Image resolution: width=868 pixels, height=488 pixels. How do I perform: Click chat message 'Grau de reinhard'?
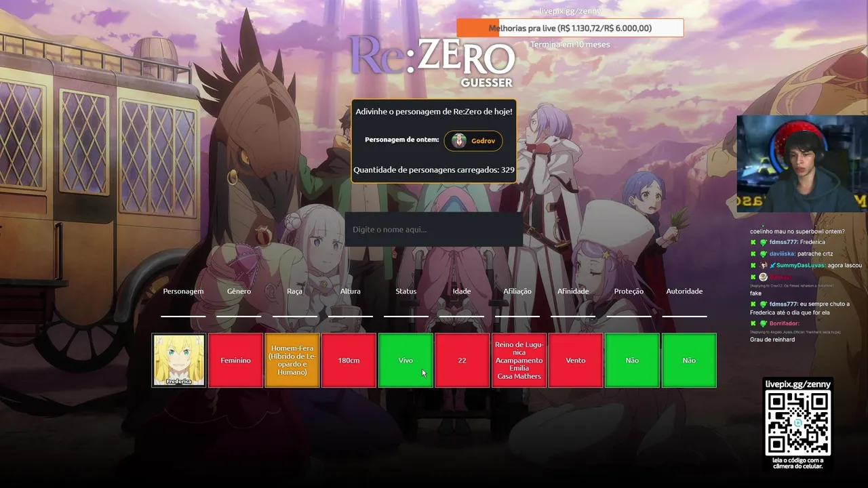pos(772,340)
